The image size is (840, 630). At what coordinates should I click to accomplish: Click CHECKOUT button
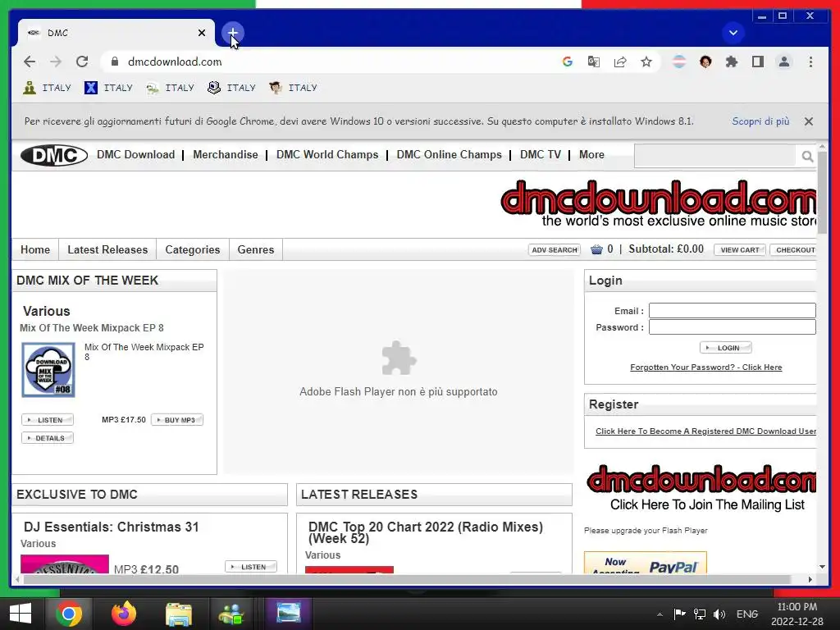(795, 249)
